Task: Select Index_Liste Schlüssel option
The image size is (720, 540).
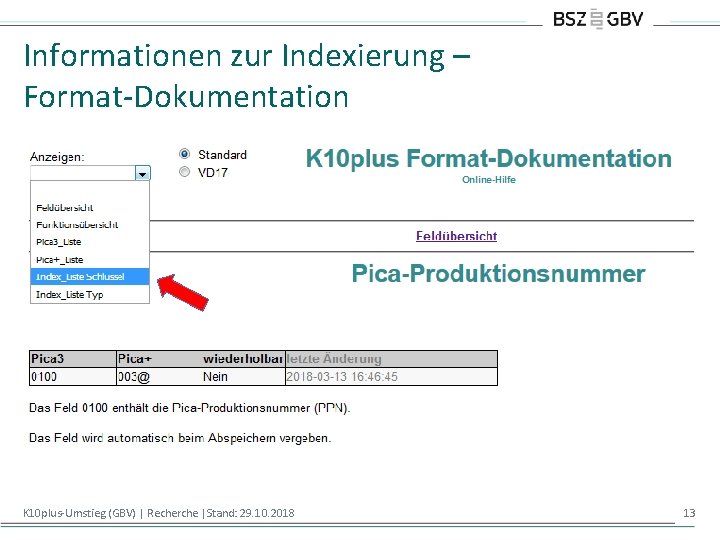Action: [90, 276]
